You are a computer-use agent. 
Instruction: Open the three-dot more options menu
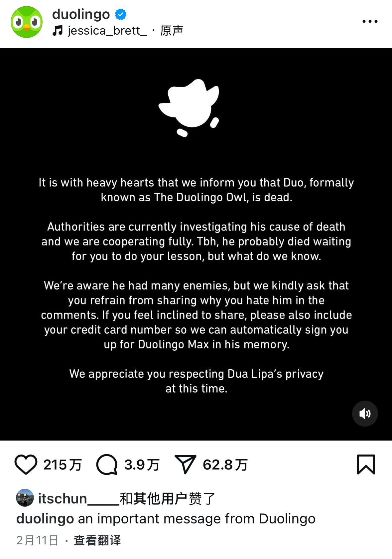tap(370, 21)
